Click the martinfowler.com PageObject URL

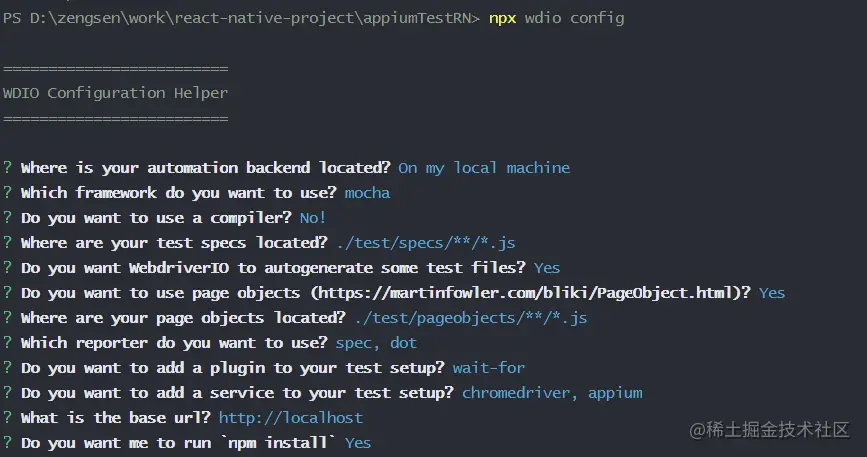(531, 293)
